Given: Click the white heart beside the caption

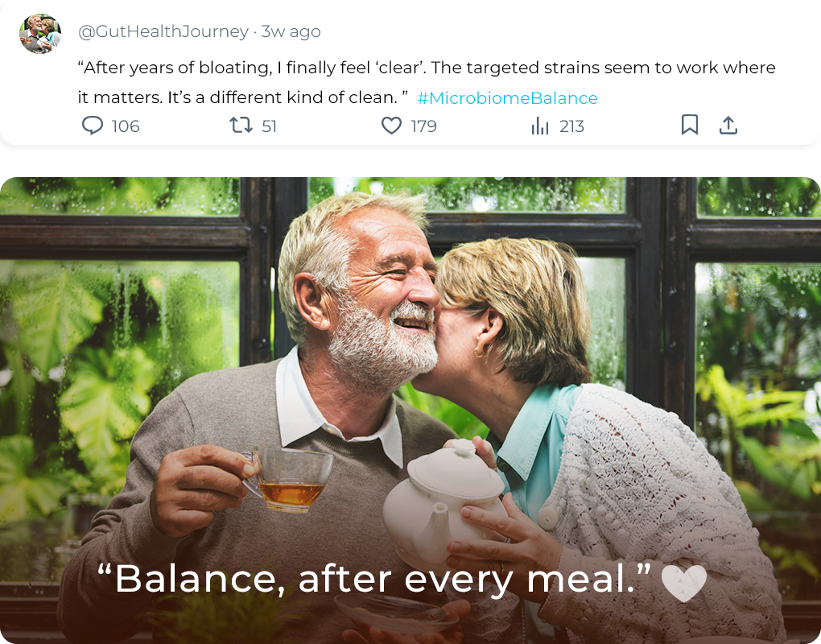Looking at the screenshot, I should (683, 583).
